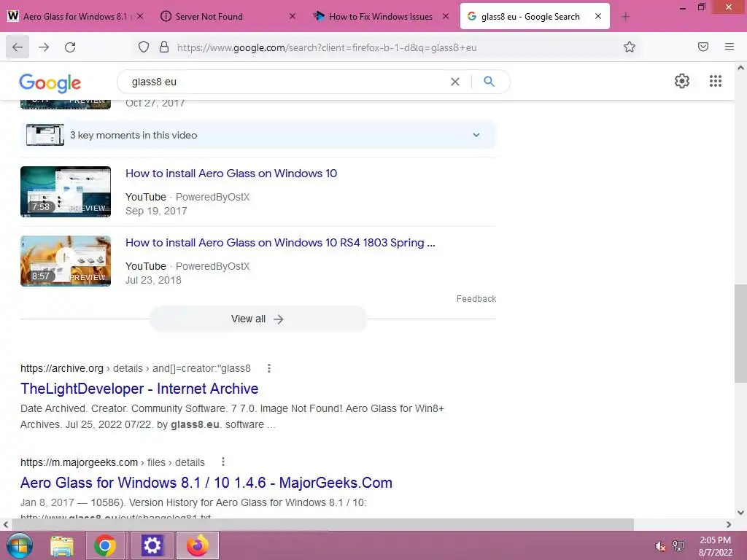The height and width of the screenshot is (560, 747).
Task: Click the scroll left arrow
Action: click(x=6, y=524)
